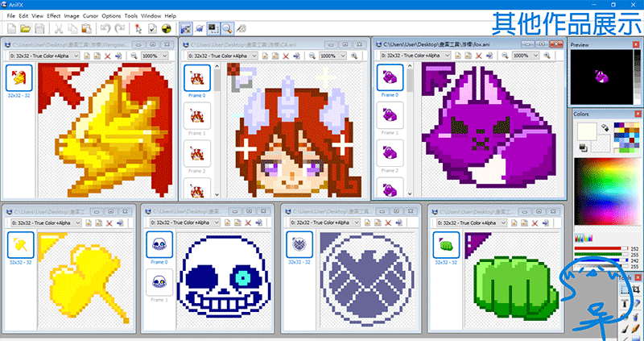This screenshot has width=644, height=341.
Task: Click the "32x32 - 32" label in Wengstein window
Action: pyautogui.click(x=19, y=95)
